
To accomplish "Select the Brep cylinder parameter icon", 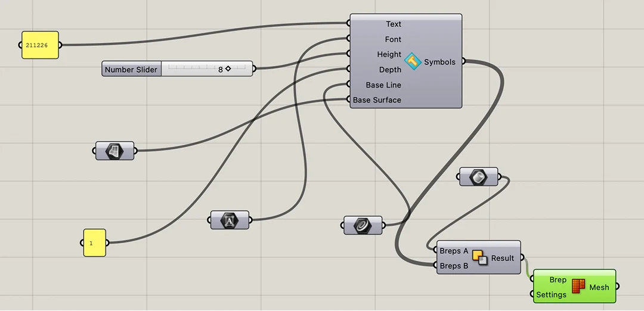I will [x=478, y=176].
